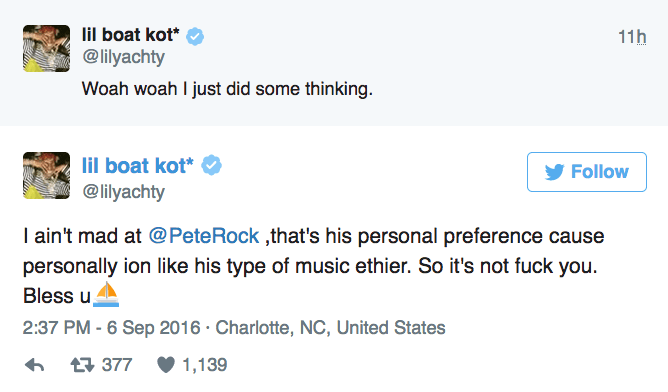Screen dimensions: 668x392
Task: Open blue lil boat kot* name link
Action: (x=138, y=165)
